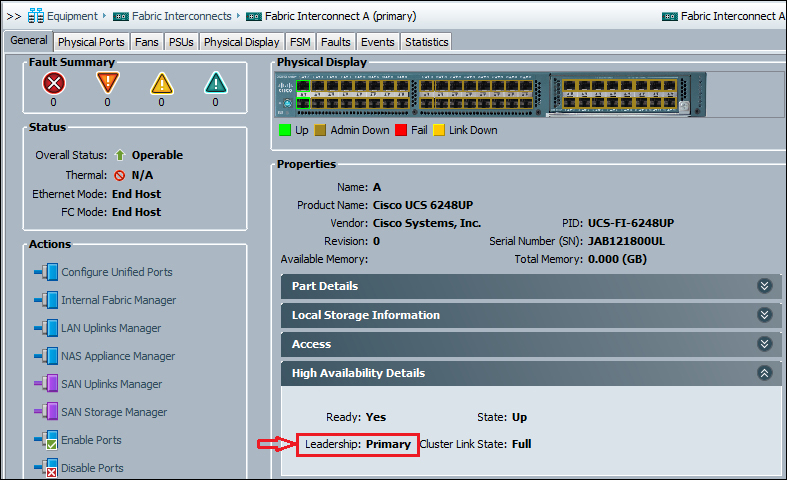
Task: Click the Vendor value Cisco Systems, Inc.
Action: pyautogui.click(x=427, y=223)
